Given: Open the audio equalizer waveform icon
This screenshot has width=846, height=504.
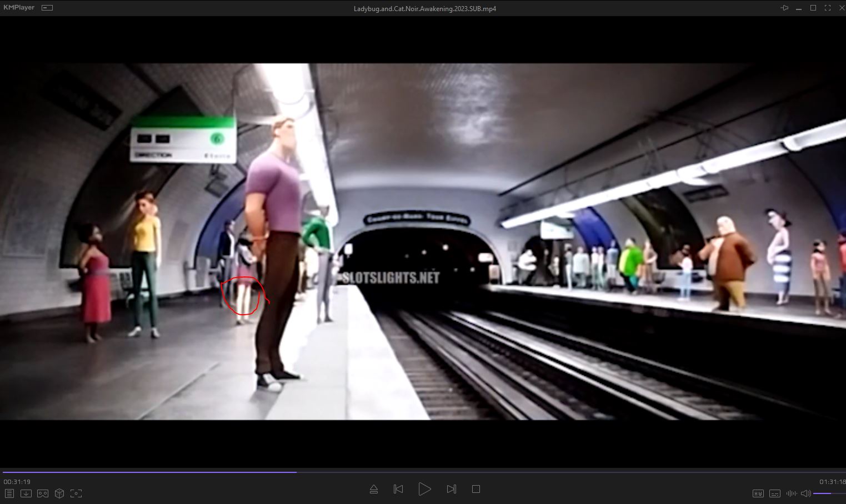Looking at the screenshot, I should coord(791,493).
